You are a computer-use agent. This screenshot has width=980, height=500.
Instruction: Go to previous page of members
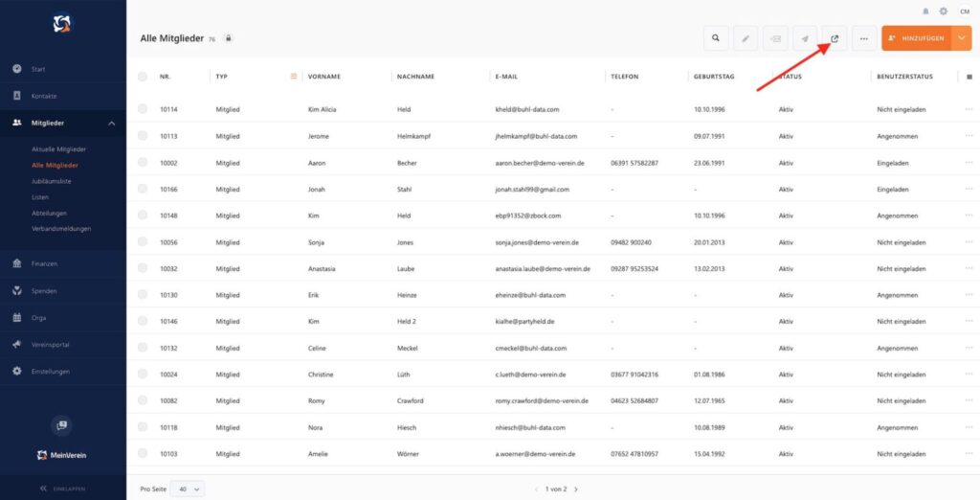(536, 489)
